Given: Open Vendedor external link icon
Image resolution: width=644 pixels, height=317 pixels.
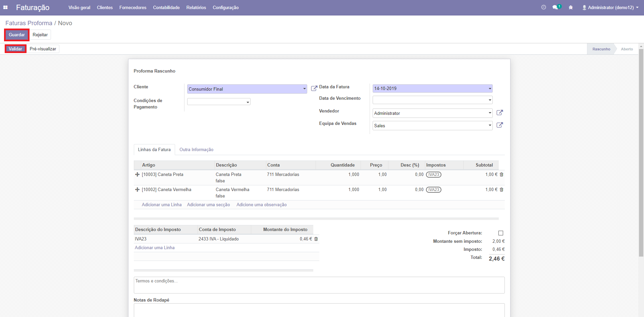Looking at the screenshot, I should 499,113.
